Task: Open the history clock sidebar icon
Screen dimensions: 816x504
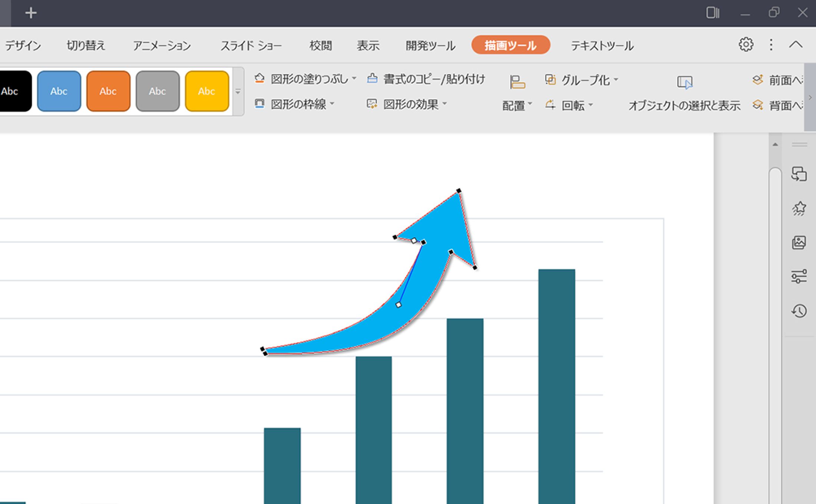Action: coord(799,311)
